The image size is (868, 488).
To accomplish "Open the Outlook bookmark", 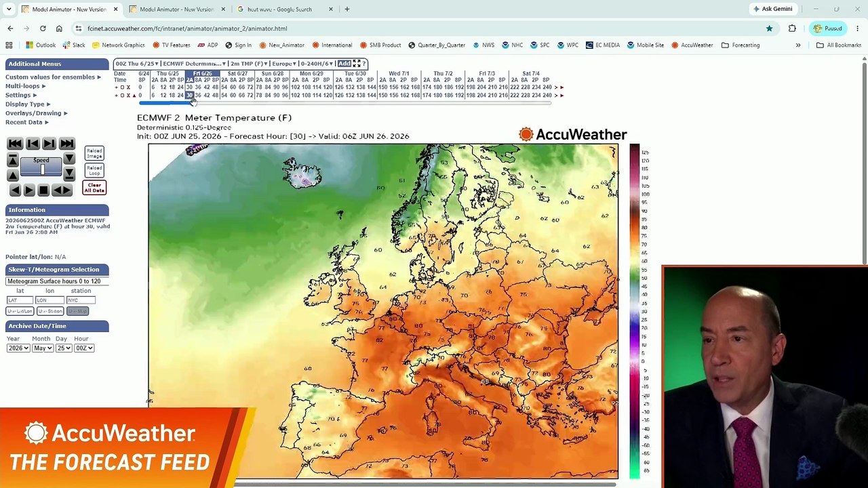I will pos(41,45).
